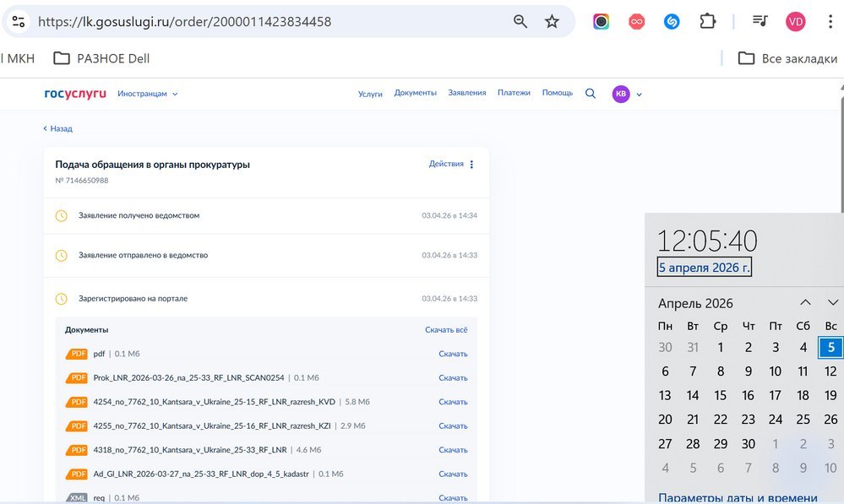Viewport: 844px width, 504px height.
Task: Click the Апрель 2026 calendar header
Action: (x=695, y=303)
